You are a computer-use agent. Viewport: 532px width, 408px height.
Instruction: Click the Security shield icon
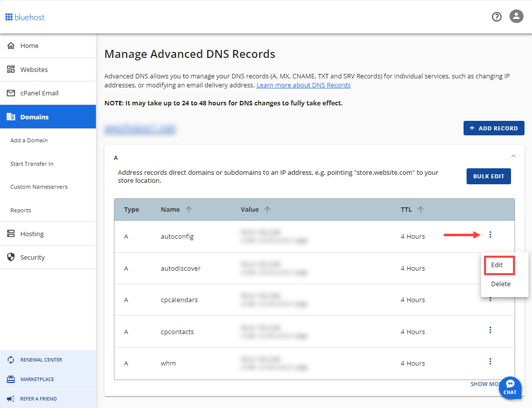tap(11, 257)
